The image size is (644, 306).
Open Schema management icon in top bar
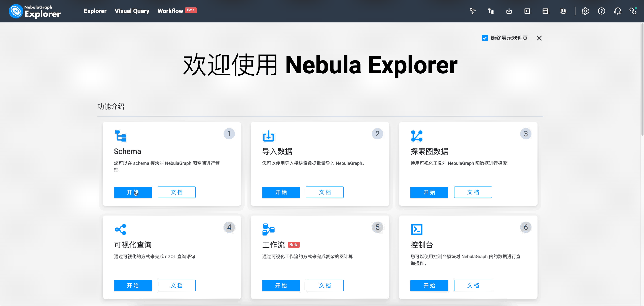(491, 11)
